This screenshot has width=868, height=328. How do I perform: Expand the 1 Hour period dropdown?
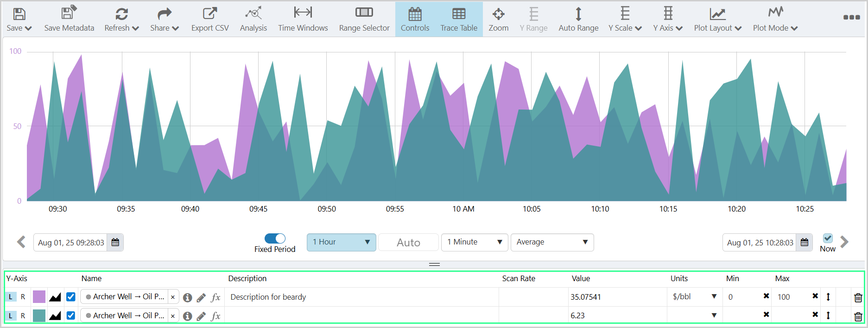tap(341, 242)
